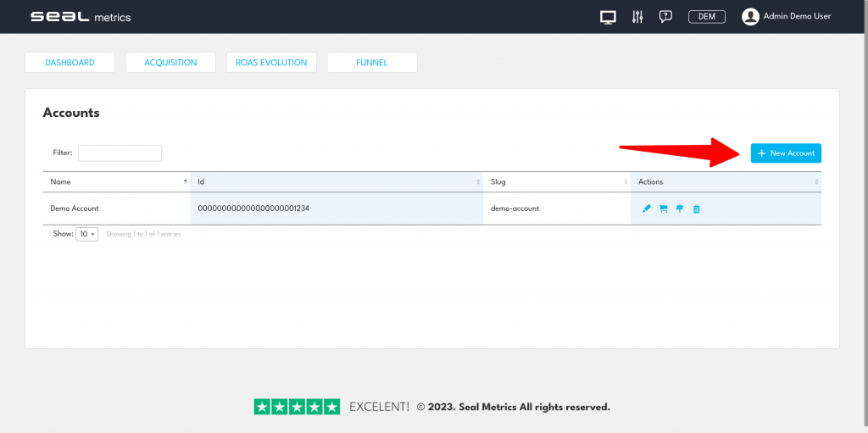This screenshot has height=433, width=868.
Task: Open the Show entries count dropdown
Action: [87, 234]
